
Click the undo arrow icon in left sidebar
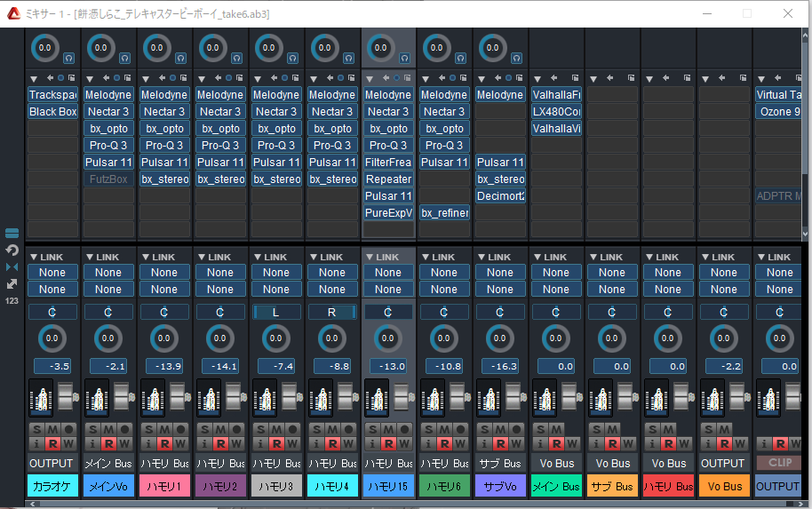12,251
